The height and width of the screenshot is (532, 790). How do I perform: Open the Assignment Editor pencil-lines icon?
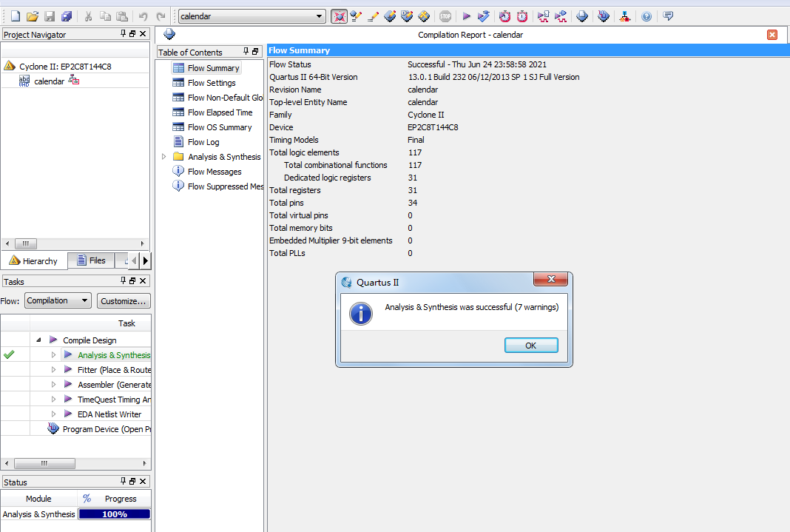tap(374, 16)
